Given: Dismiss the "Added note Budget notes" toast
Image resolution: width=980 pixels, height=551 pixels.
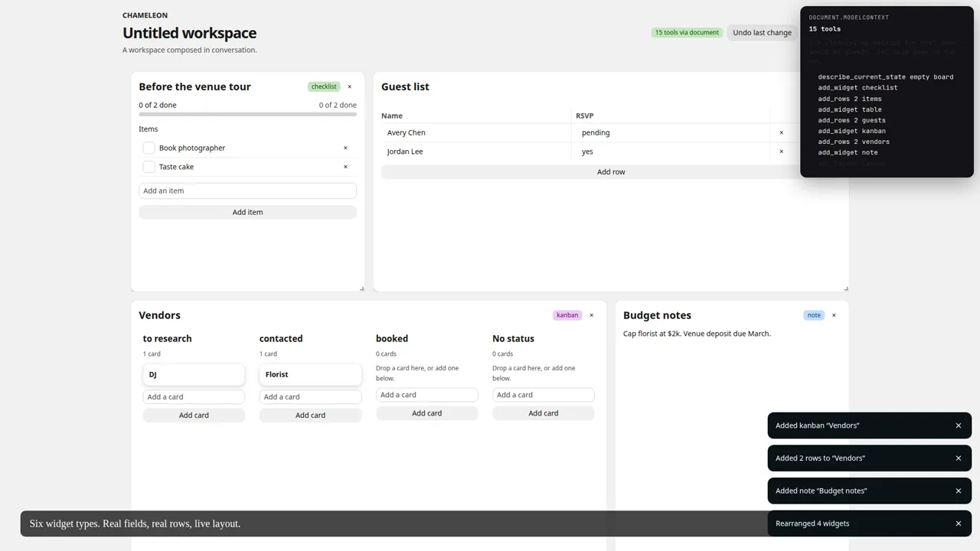Looking at the screenshot, I should point(958,491).
